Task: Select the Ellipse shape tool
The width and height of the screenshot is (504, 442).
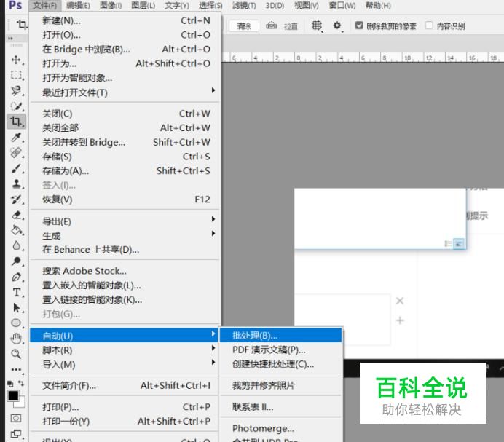Action: click(16, 323)
